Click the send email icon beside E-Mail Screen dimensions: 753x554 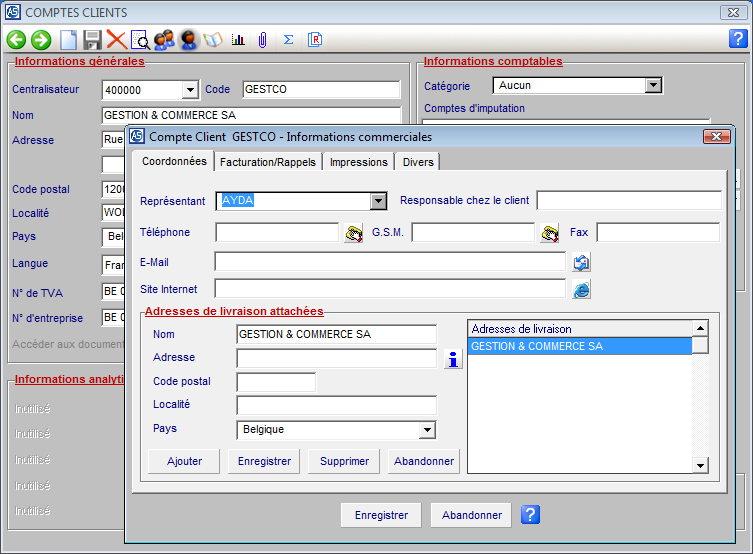pyautogui.click(x=581, y=262)
